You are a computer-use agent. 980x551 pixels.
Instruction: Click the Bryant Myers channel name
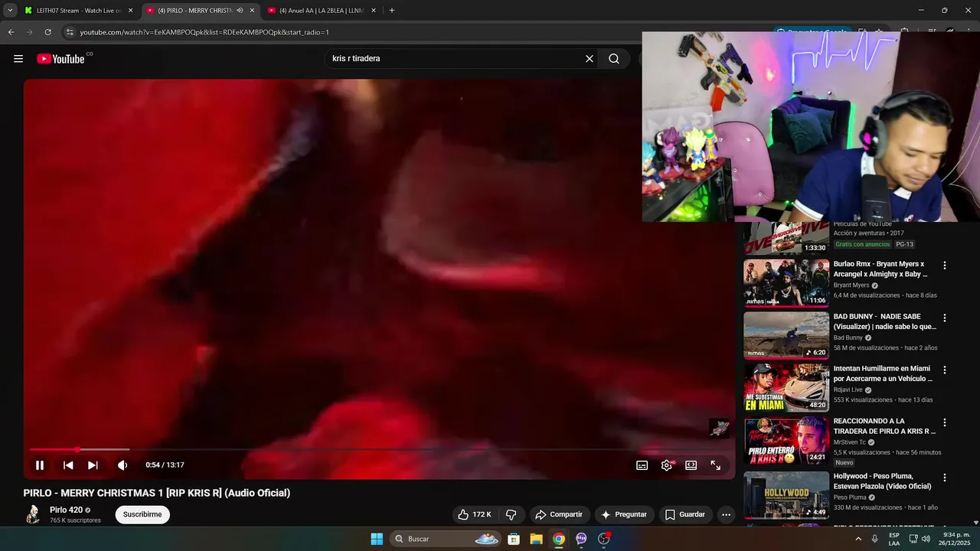[851, 285]
